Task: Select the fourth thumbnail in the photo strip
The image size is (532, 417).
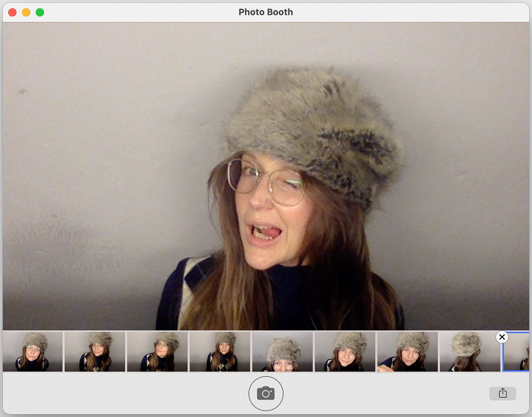Action: tap(220, 352)
